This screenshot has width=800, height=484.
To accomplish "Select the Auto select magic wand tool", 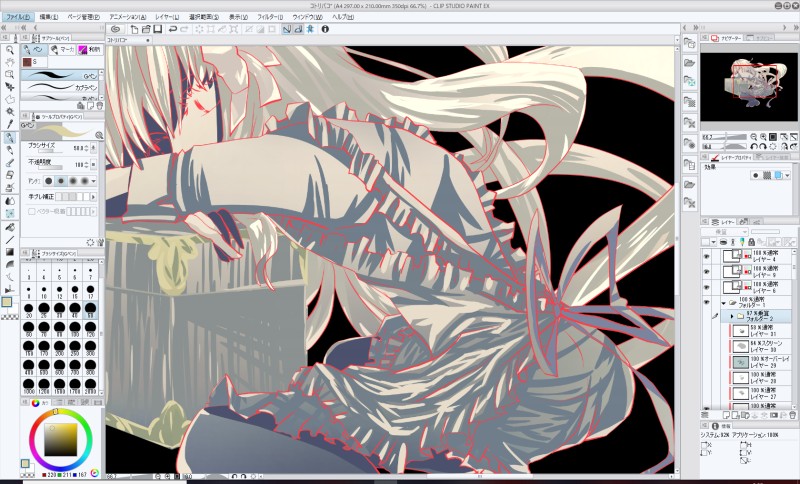I will click(10, 111).
